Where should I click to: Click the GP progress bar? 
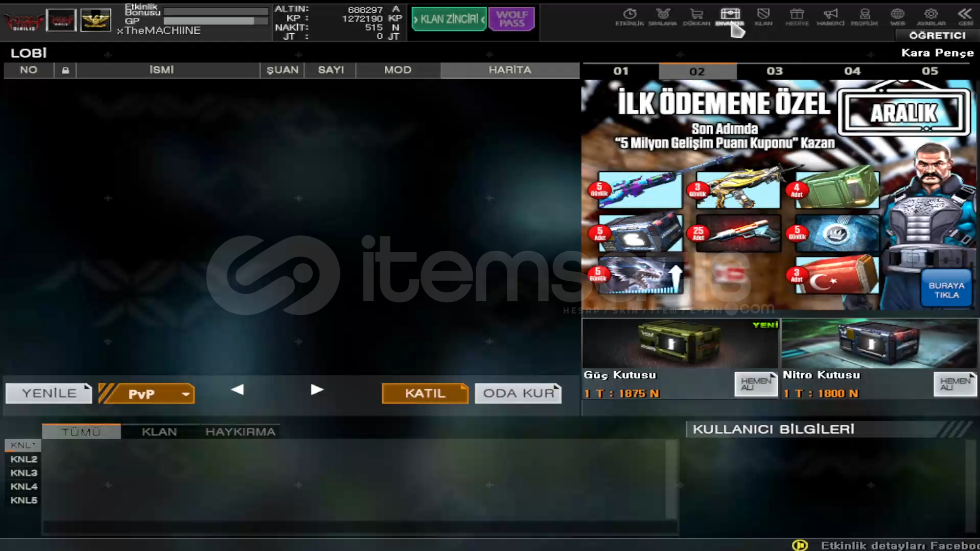click(x=216, y=21)
